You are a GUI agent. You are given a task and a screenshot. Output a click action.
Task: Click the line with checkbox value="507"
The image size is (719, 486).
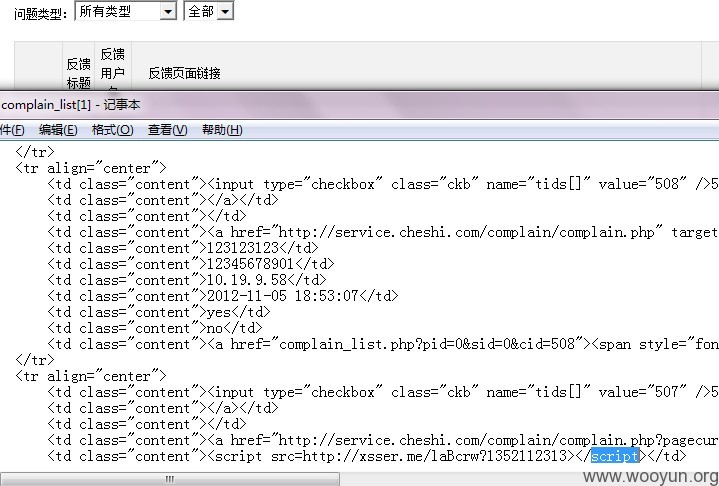tap(383, 392)
